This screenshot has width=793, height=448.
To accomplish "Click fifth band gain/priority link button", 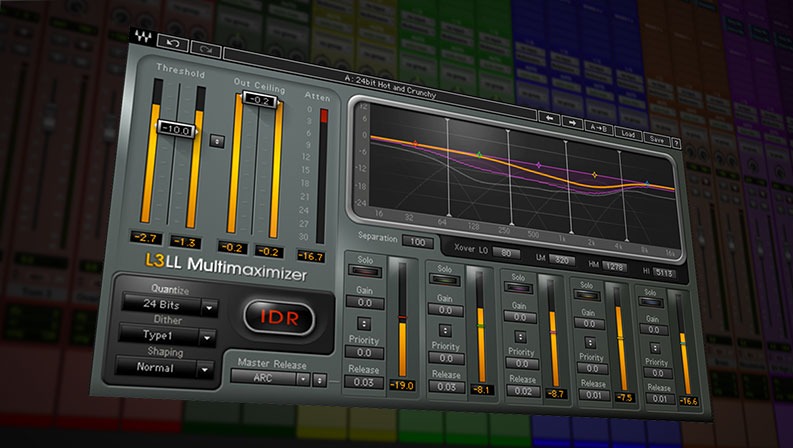I will click(654, 348).
